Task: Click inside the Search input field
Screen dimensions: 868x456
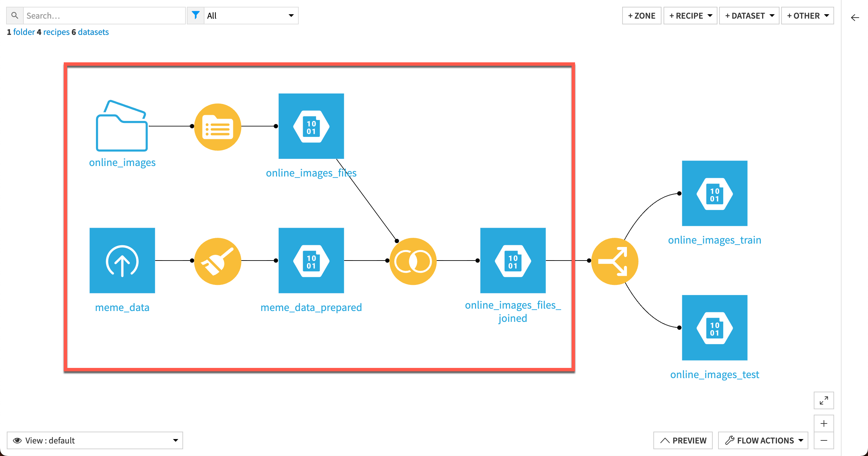Action: coord(102,15)
